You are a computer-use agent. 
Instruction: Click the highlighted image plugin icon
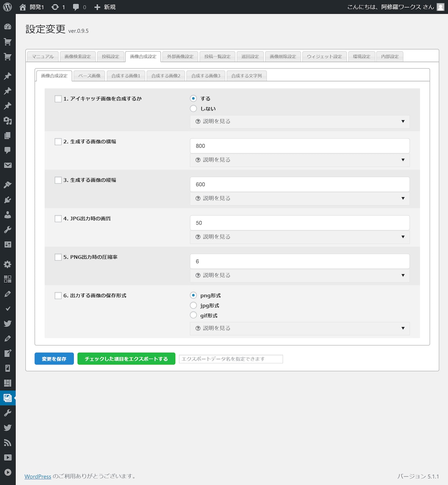(7, 398)
